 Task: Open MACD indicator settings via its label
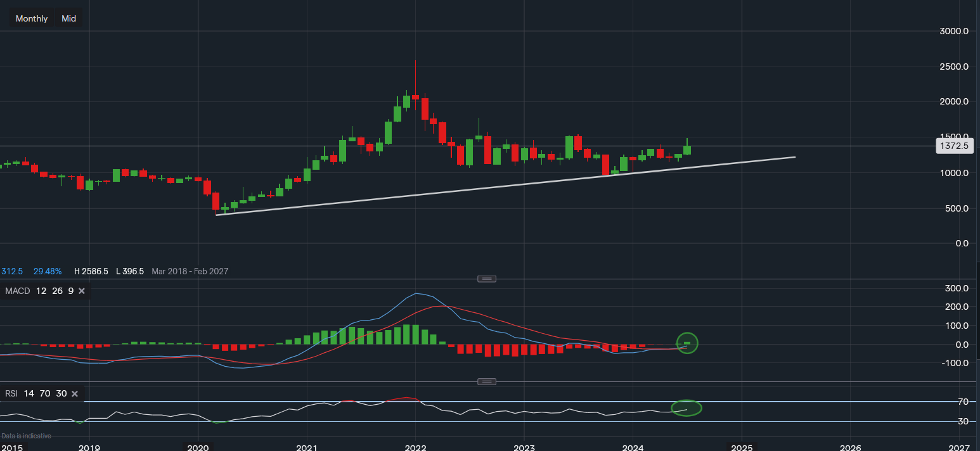[18, 291]
